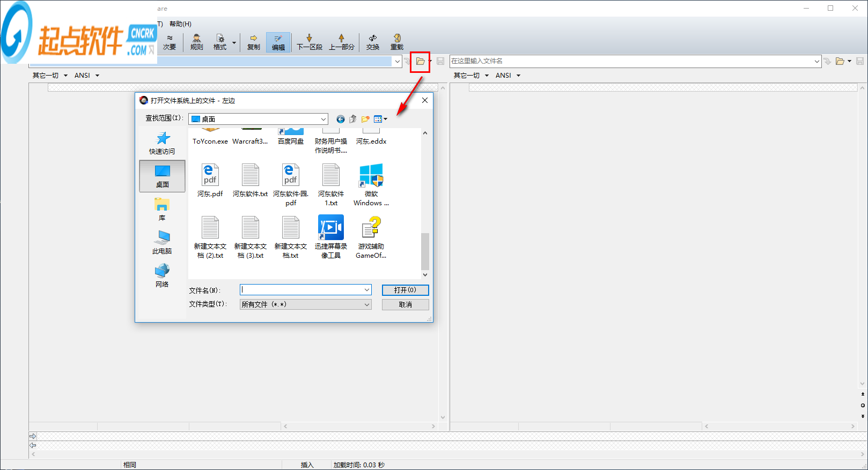Screen dimensions: 868x470
Task: Open the 文件类型 file type dropdown
Action: click(x=367, y=304)
